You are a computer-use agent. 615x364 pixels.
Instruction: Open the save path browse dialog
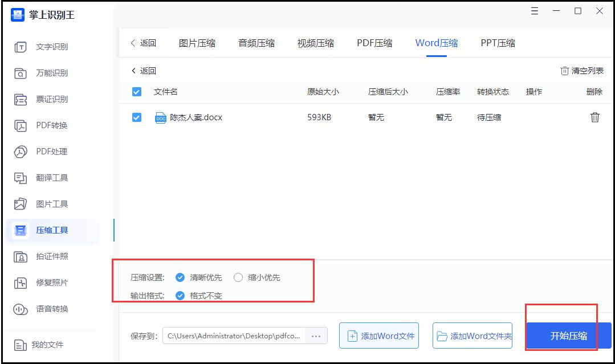pos(316,336)
